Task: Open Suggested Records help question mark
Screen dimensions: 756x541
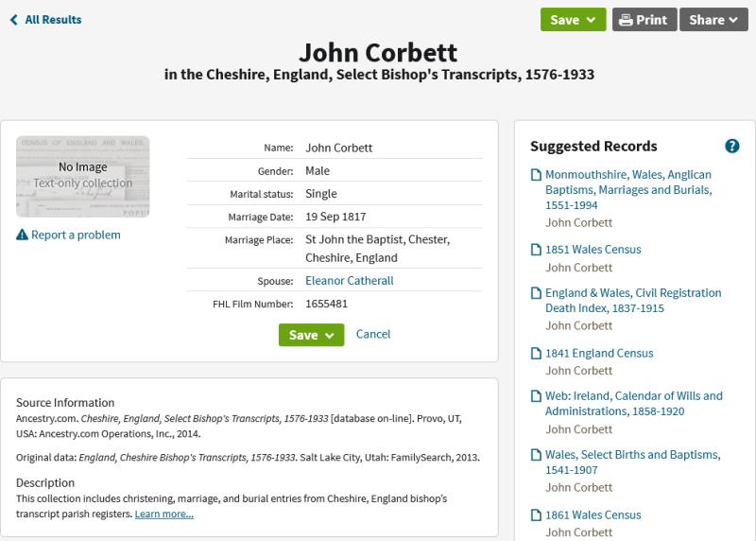Action: pos(731,146)
